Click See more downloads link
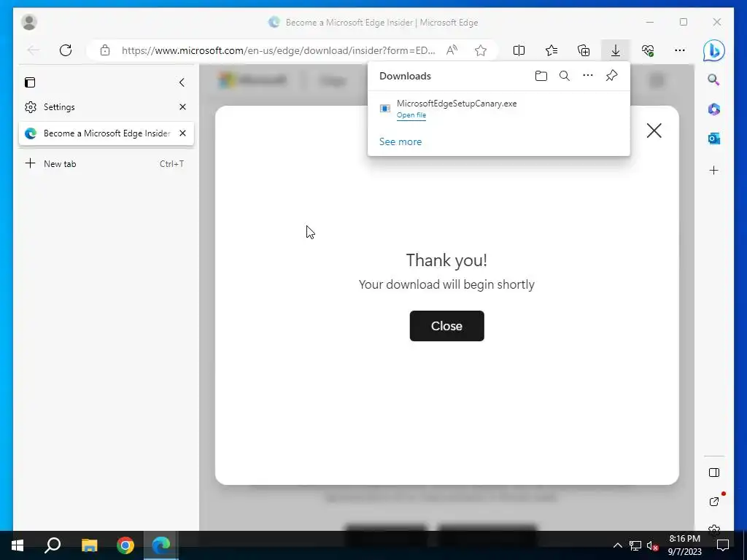 pyautogui.click(x=400, y=142)
